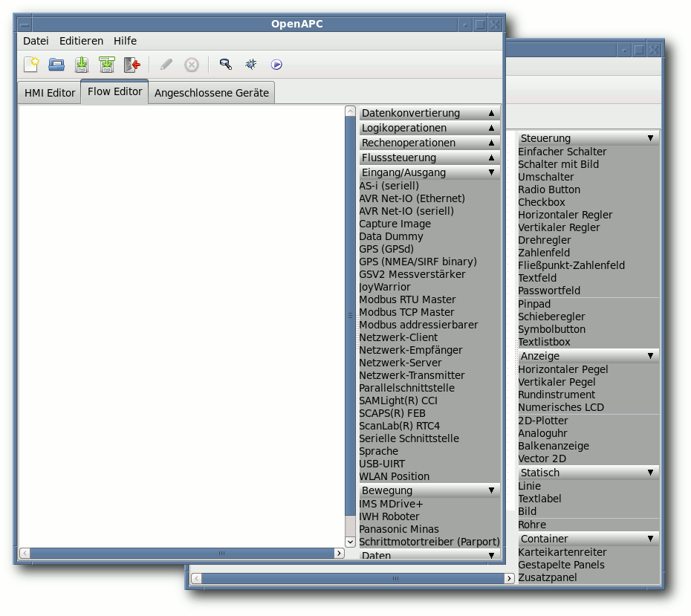Image resolution: width=691 pixels, height=616 pixels.
Task: Expand the Rechenoperationen section
Action: click(429, 143)
